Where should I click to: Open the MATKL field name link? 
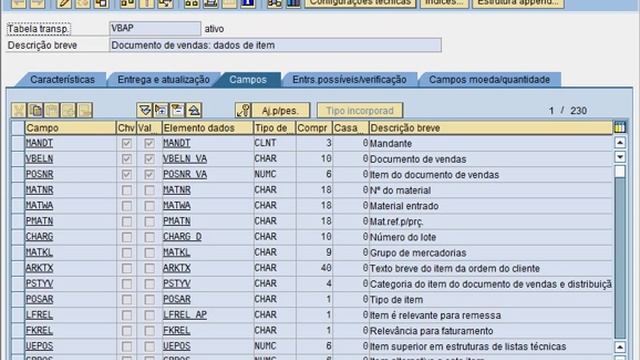point(39,252)
